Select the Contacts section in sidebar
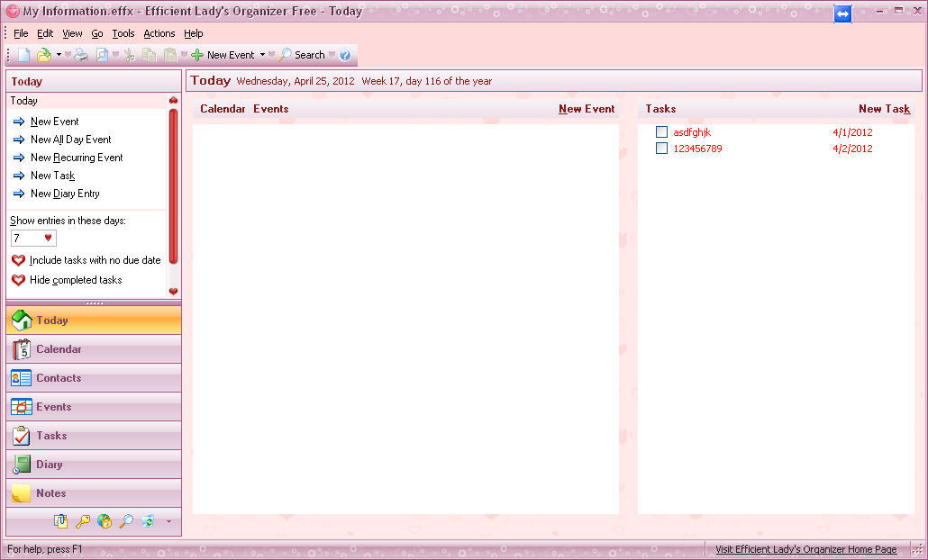Viewport: 928px width, 560px height. (59, 378)
